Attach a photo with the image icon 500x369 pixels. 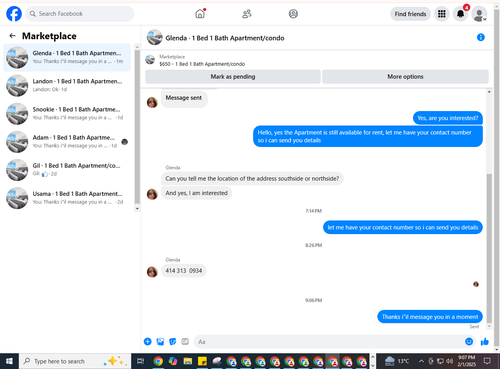coord(160,341)
